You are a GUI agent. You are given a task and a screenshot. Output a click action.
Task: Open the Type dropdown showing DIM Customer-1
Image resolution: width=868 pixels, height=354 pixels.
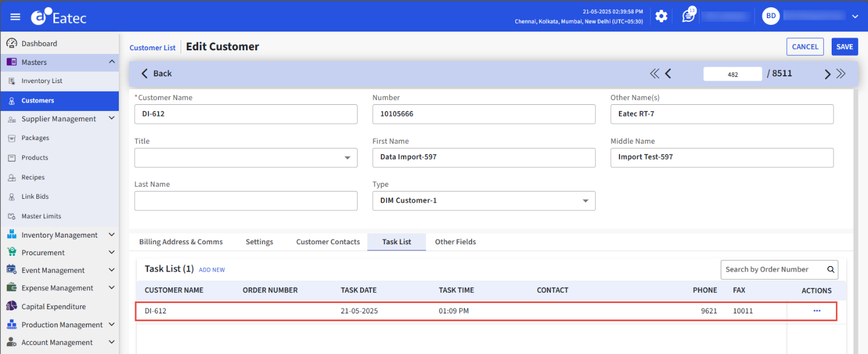[585, 201]
